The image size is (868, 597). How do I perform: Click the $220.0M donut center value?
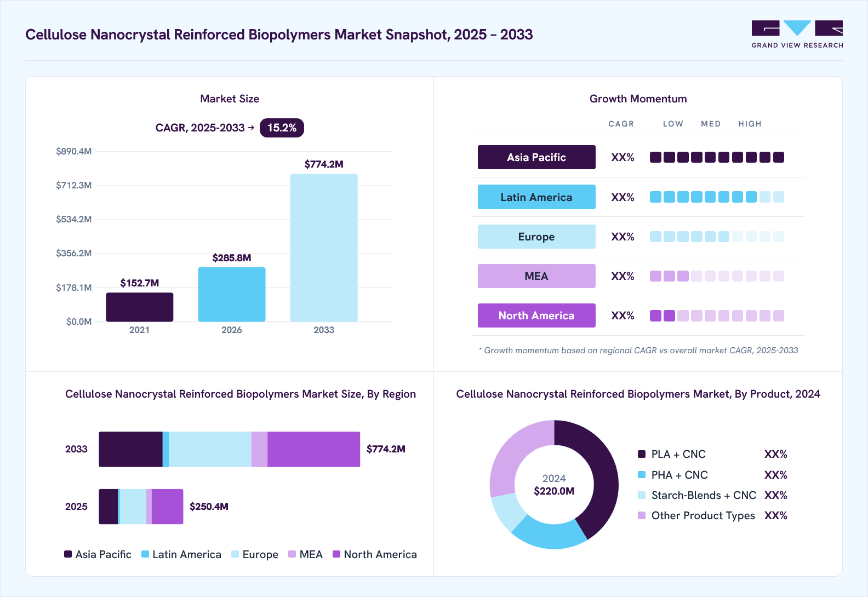pos(554,491)
